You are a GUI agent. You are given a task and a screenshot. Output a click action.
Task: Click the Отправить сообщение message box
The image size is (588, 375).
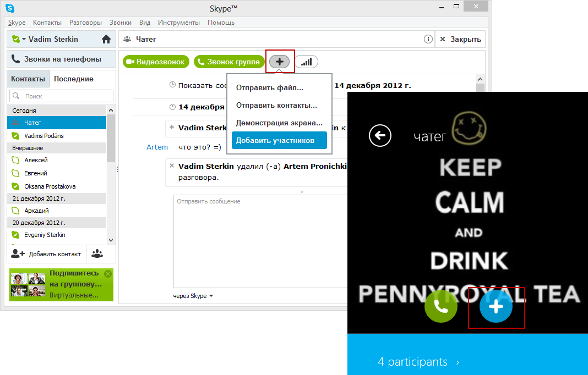coord(260,241)
